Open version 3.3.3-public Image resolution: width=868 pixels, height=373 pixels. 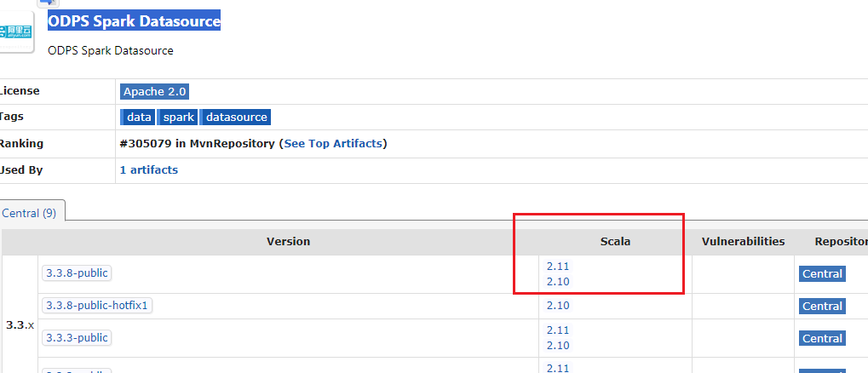coord(77,337)
